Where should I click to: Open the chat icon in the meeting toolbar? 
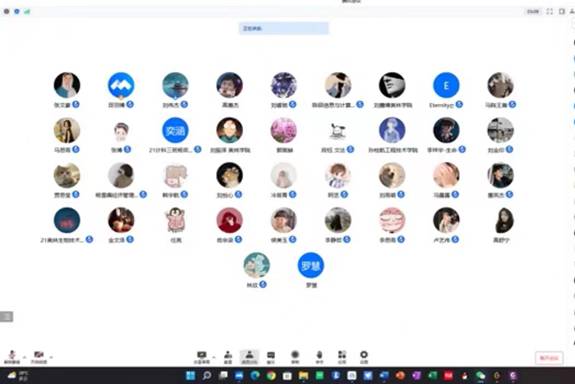coord(271,356)
